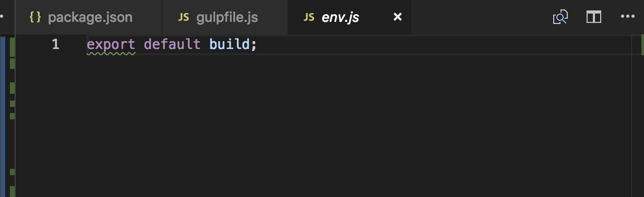Open the More Actions ellipsis menu
The image size is (644, 197).
click(627, 17)
